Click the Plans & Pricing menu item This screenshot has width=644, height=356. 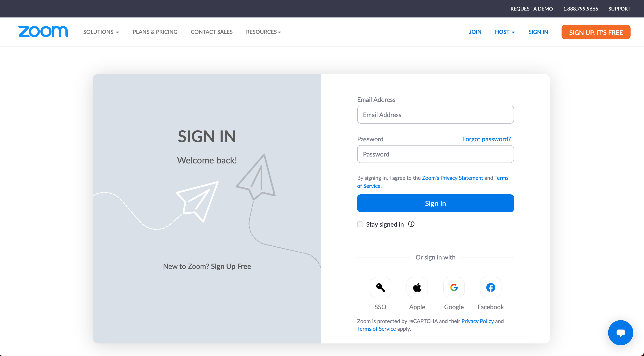pyautogui.click(x=155, y=32)
